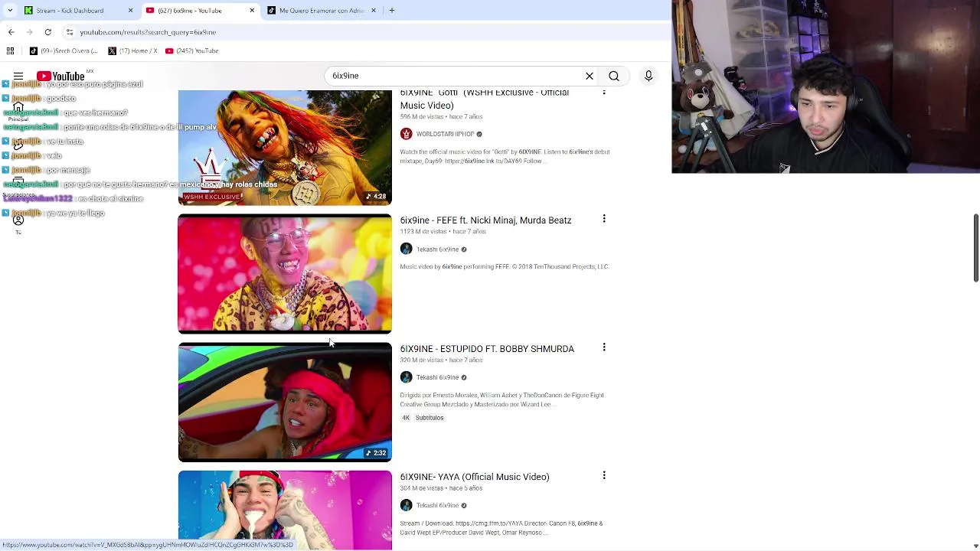Click the FEFE video description text
The height and width of the screenshot is (551, 980).
pos(504,266)
